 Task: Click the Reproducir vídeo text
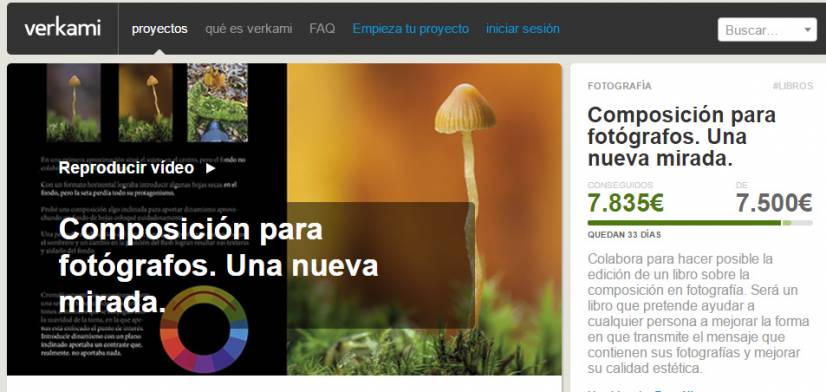pyautogui.click(x=126, y=168)
